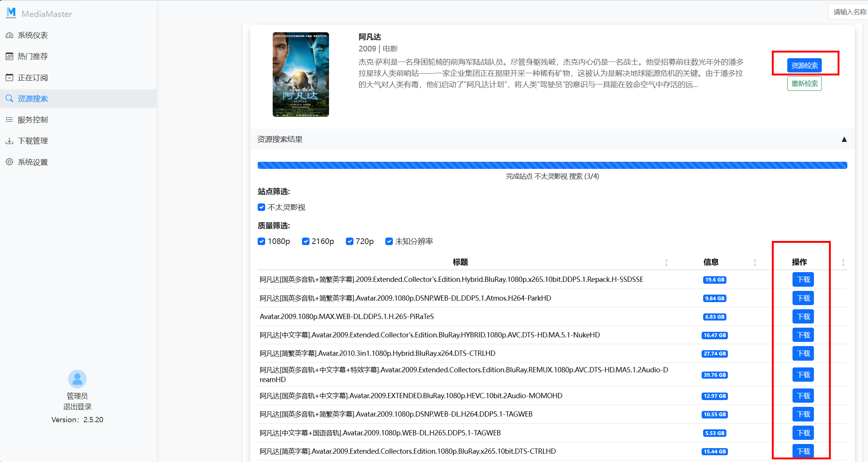Toggle the 2160p quality checkbox

click(306, 241)
